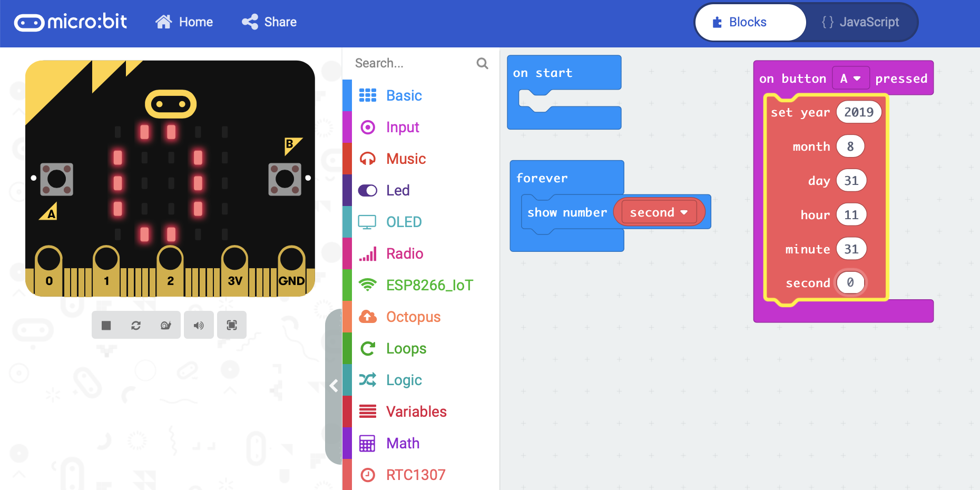This screenshot has width=980, height=490.
Task: Open the Radio blocks category
Action: point(404,253)
